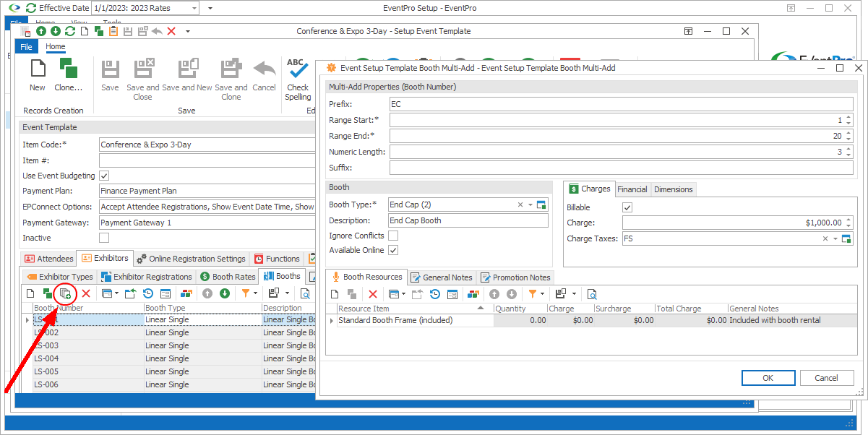Click the New record ribbon button
Image resolution: width=868 pixels, height=435 pixels.
(38, 75)
